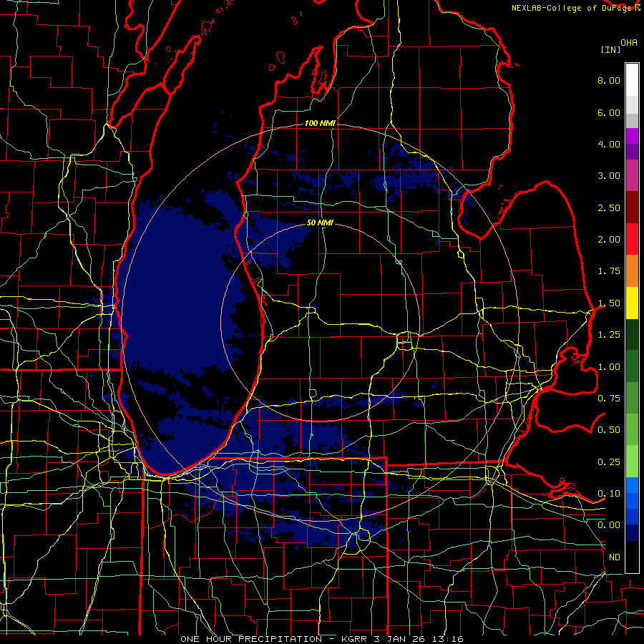Click the 0.00 legend value
The height and width of the screenshot is (644, 644).
click(609, 525)
